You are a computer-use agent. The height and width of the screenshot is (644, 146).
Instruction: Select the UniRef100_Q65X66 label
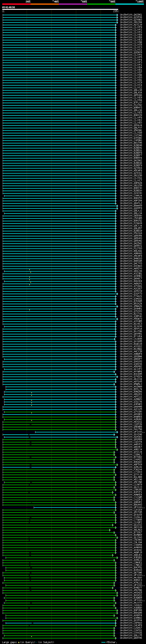pos(131,95)
